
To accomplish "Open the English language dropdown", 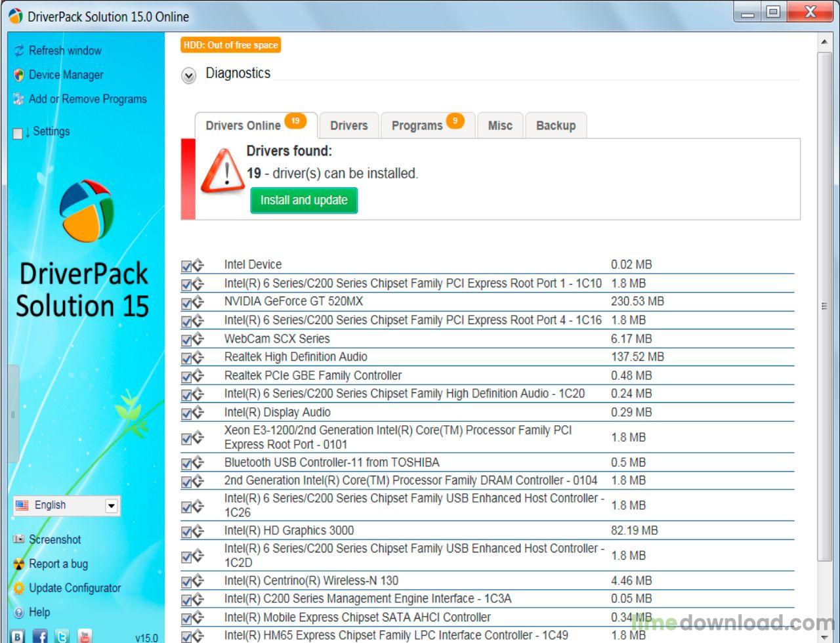I will (x=111, y=506).
